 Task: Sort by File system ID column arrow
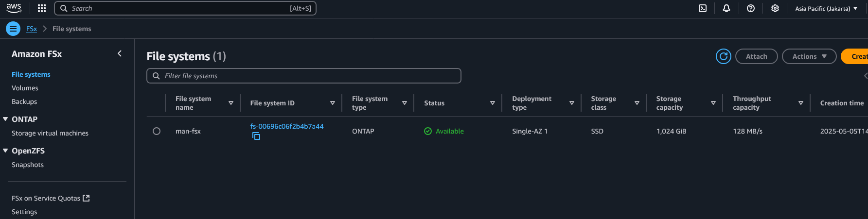[333, 103]
